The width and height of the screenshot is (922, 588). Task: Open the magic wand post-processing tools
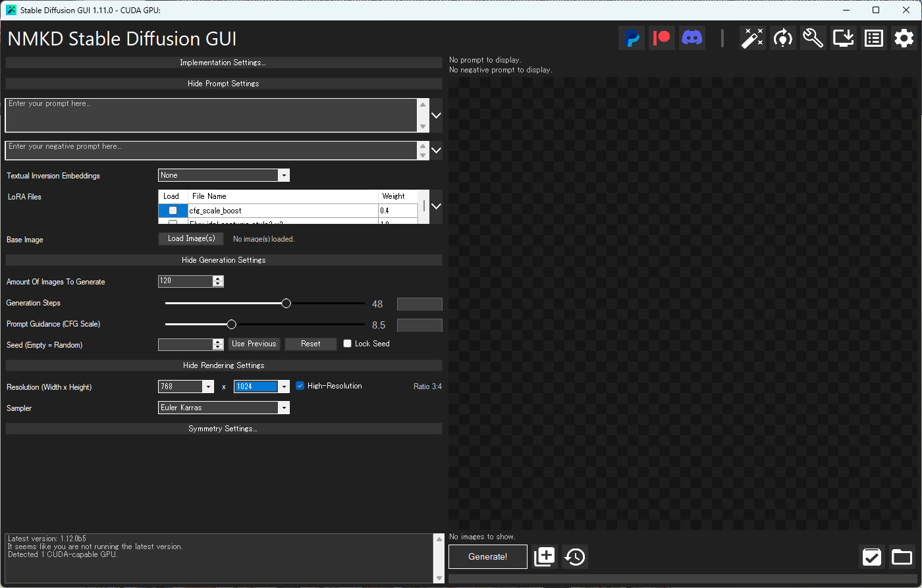(752, 38)
